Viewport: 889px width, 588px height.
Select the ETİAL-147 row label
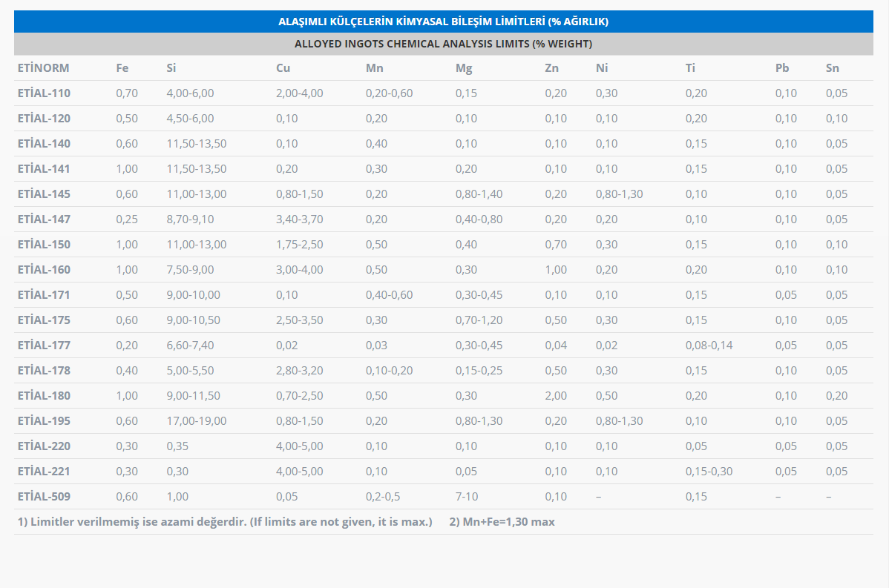point(44,219)
